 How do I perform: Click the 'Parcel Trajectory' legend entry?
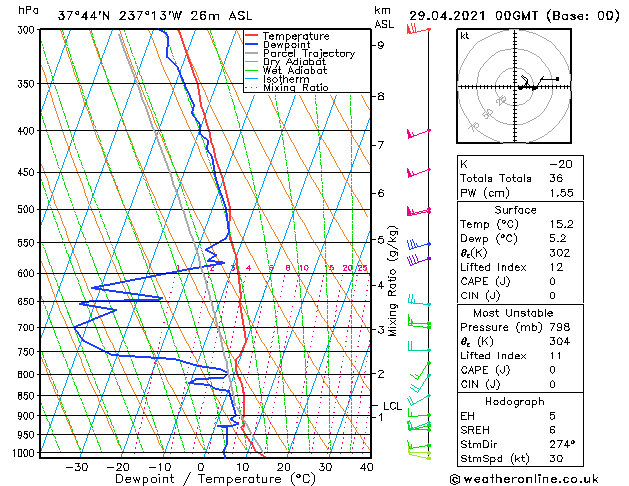point(309,53)
